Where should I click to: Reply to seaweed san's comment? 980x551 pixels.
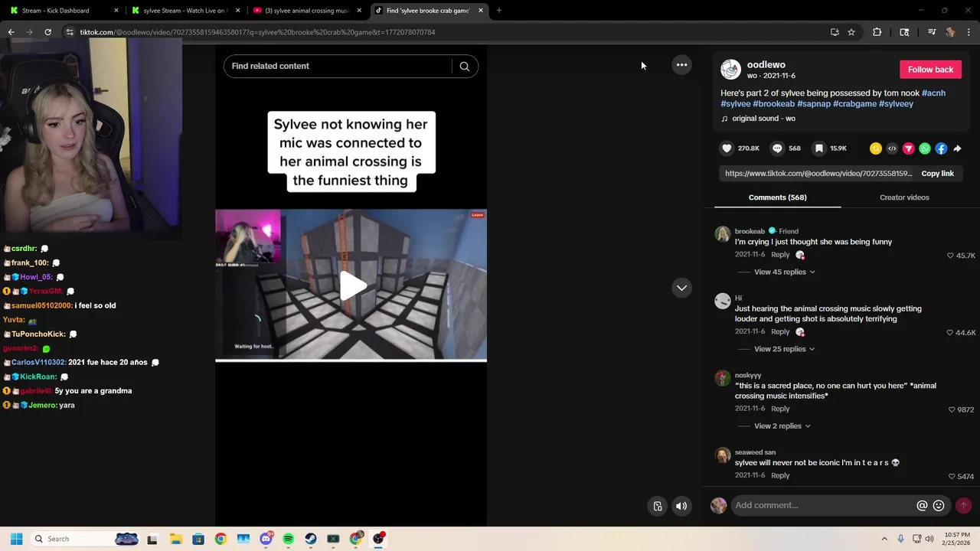pos(780,475)
